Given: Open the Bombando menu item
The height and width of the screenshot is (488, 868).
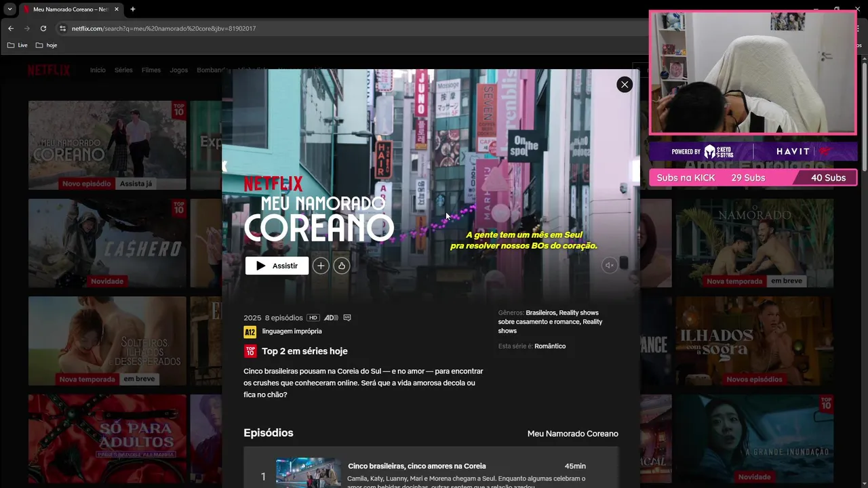Looking at the screenshot, I should point(210,70).
